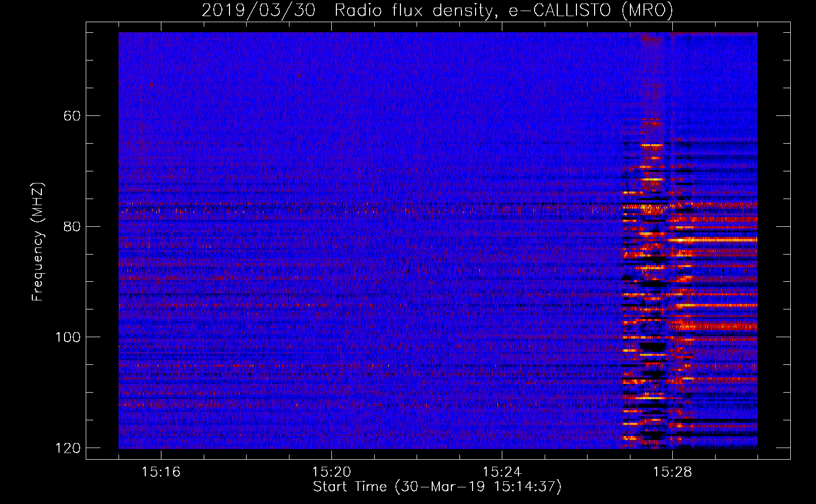
Task: Click the 15:20 time axis label
Action: click(x=331, y=472)
